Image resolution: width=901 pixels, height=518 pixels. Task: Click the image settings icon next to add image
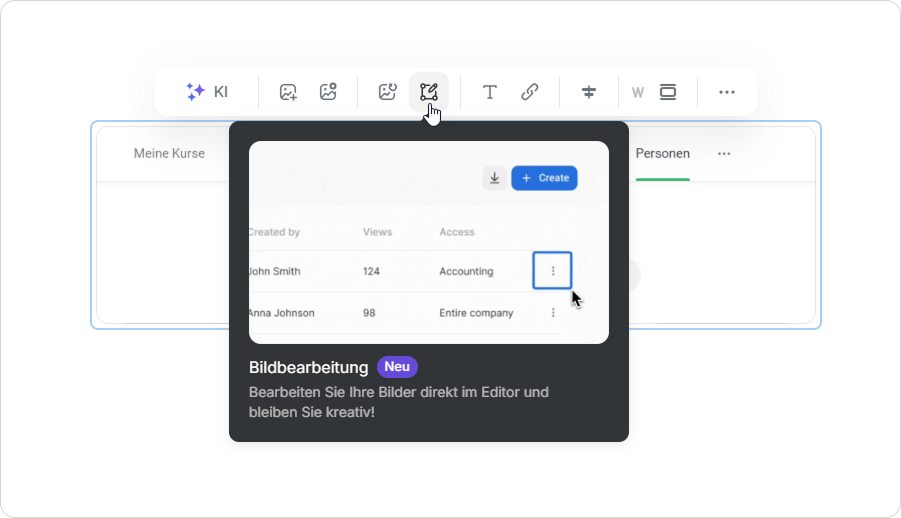pyautogui.click(x=328, y=92)
